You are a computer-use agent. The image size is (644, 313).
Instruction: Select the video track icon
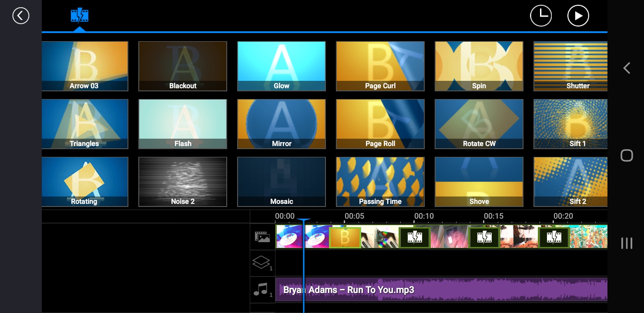262,237
